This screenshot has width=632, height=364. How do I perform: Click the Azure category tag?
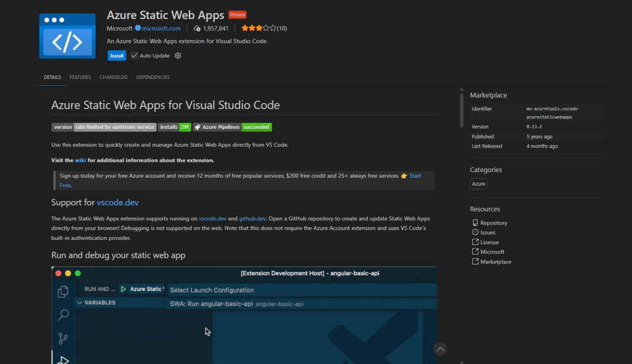point(478,184)
